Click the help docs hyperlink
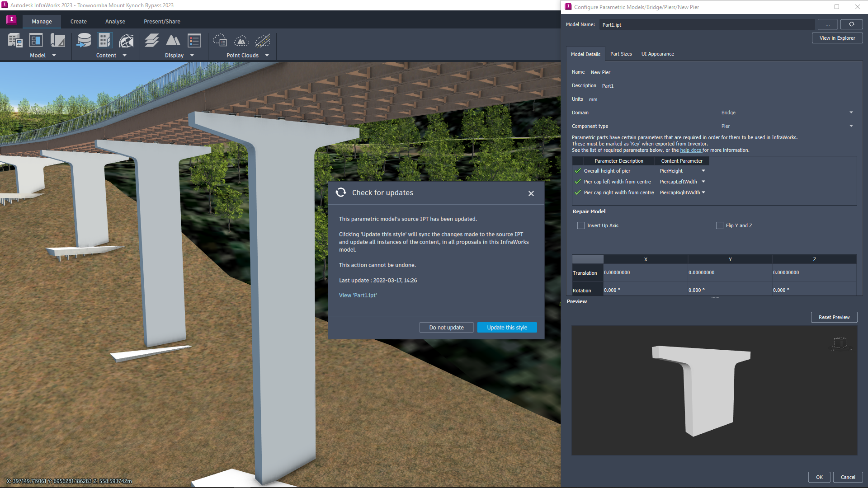This screenshot has width=868, height=488. (x=690, y=150)
